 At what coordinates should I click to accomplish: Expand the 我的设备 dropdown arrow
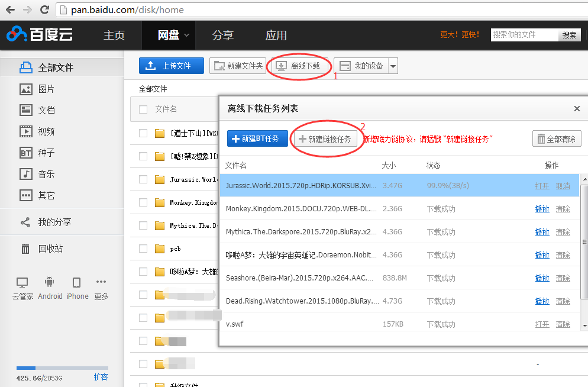pyautogui.click(x=393, y=66)
